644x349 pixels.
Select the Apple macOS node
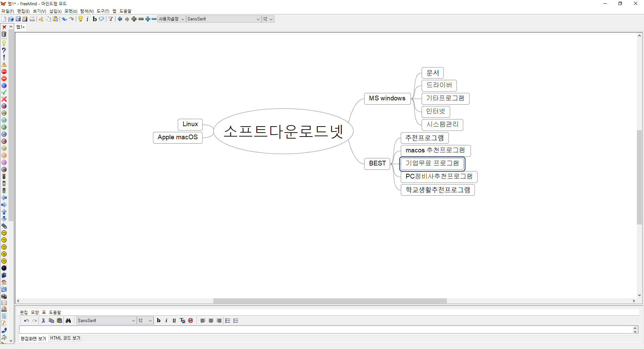point(178,138)
